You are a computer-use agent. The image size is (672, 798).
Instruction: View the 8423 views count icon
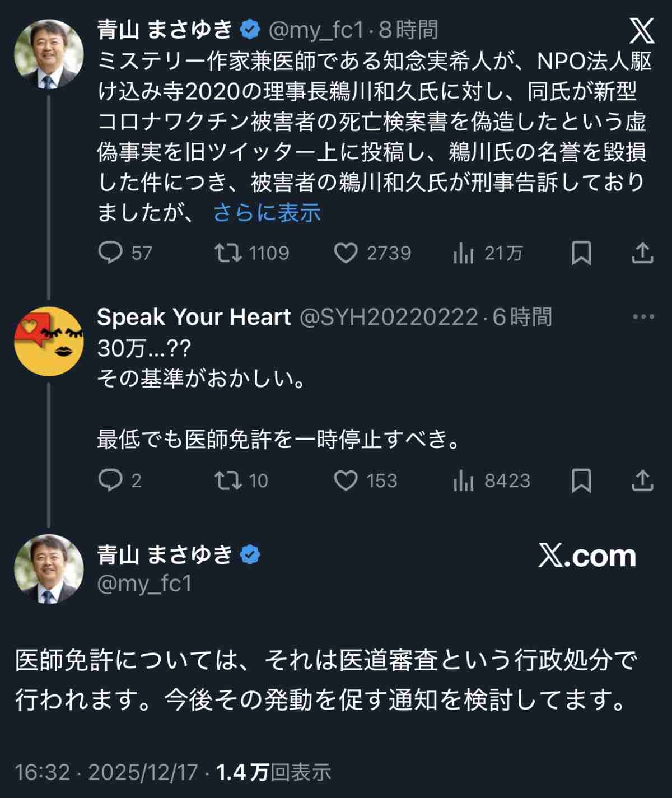(x=463, y=482)
